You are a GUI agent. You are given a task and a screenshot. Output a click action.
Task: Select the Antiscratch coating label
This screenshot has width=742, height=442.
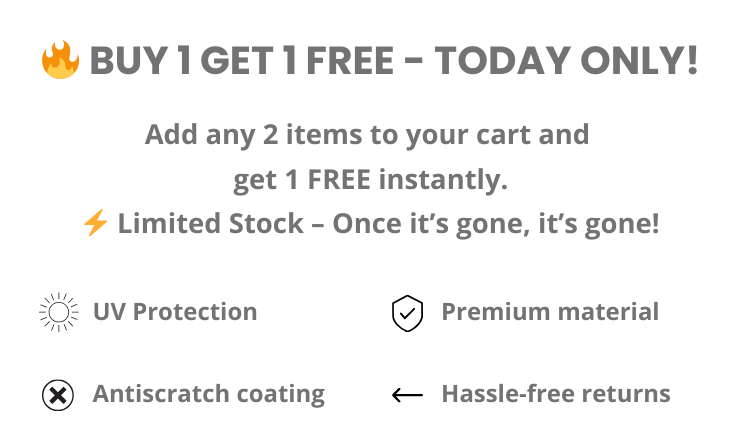click(x=209, y=395)
